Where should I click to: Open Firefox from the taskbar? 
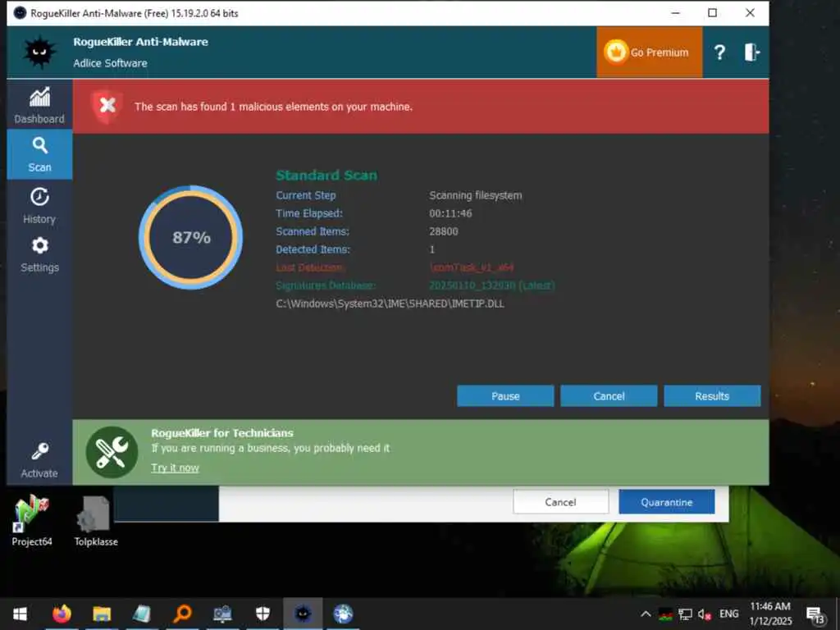[x=62, y=614]
